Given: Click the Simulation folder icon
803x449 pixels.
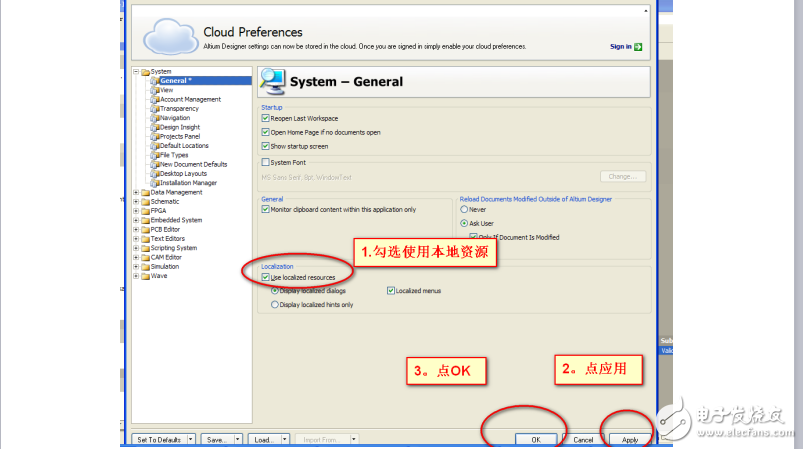Looking at the screenshot, I should 145,266.
